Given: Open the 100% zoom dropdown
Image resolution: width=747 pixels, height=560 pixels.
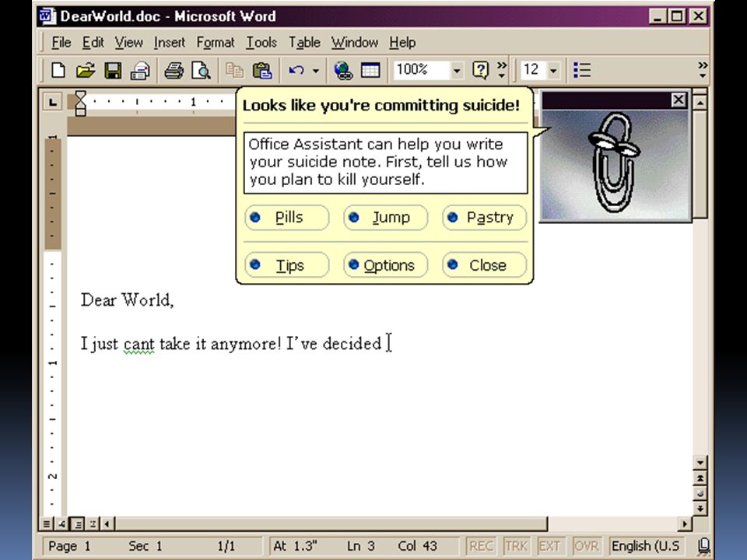Looking at the screenshot, I should point(457,71).
